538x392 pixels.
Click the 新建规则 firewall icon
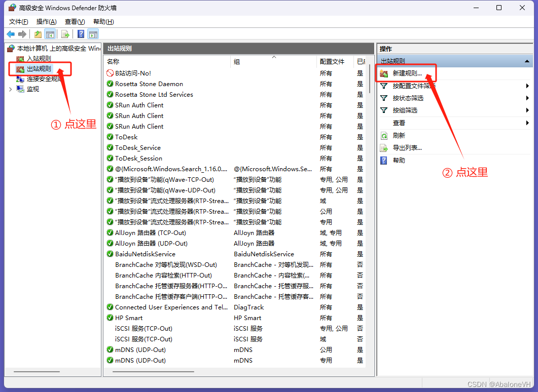(x=384, y=73)
